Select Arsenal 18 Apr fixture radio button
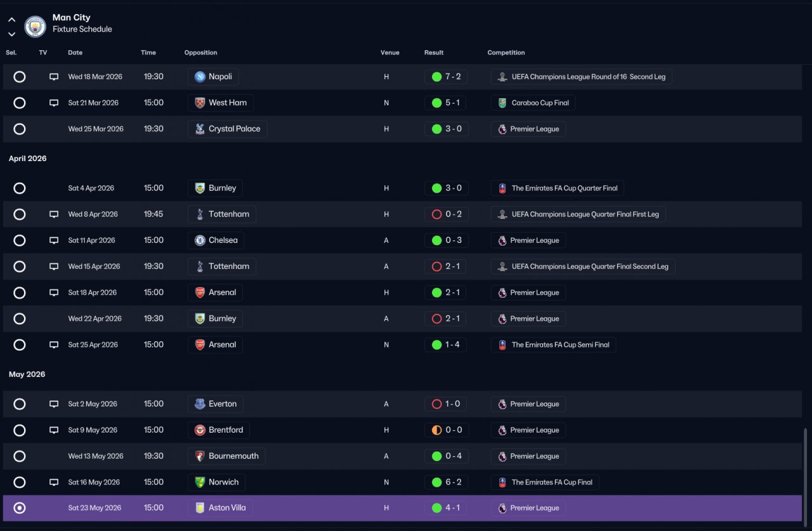This screenshot has height=531, width=812. click(20, 292)
